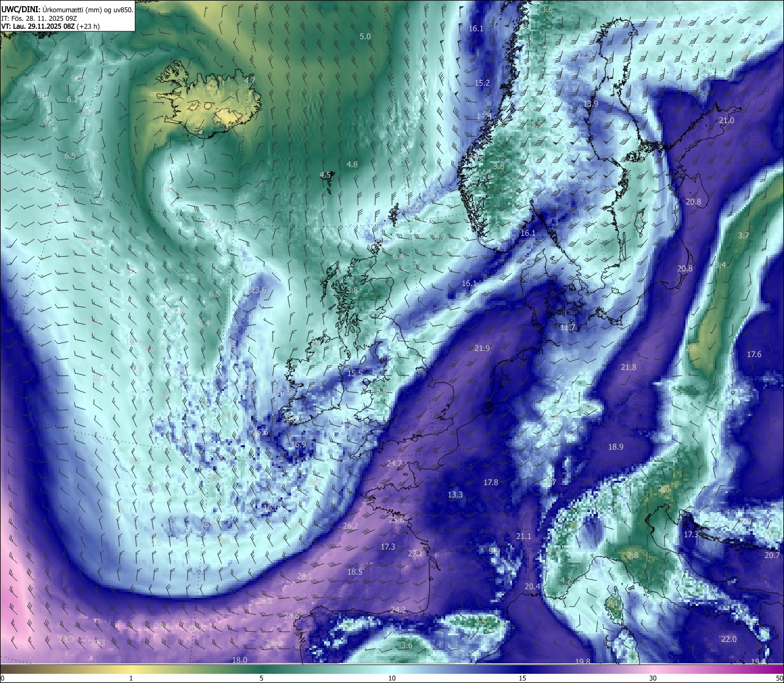Click the 2.6 value in the yellow band
Image resolution: width=784 pixels, height=683 pixels.
click(692, 347)
